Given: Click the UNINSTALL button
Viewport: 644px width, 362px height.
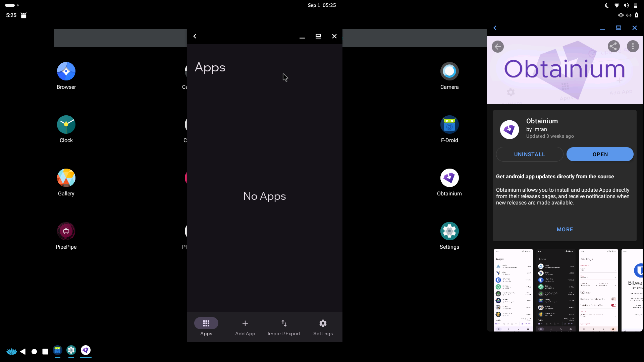Looking at the screenshot, I should tap(530, 154).
